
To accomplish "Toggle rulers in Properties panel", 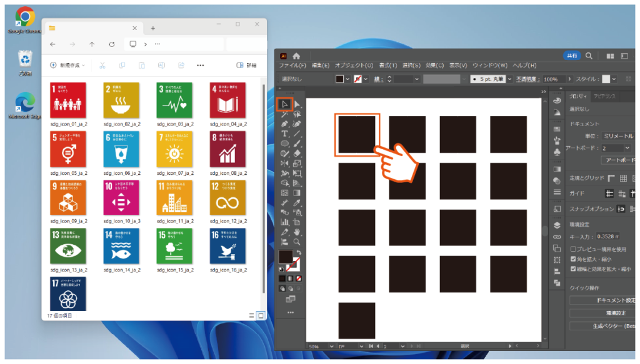I will [611, 178].
